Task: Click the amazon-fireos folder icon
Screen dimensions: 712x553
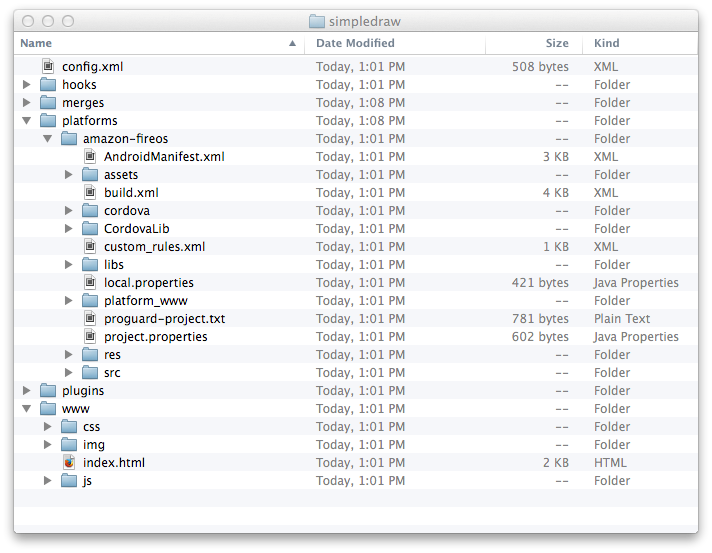Action: tap(69, 138)
